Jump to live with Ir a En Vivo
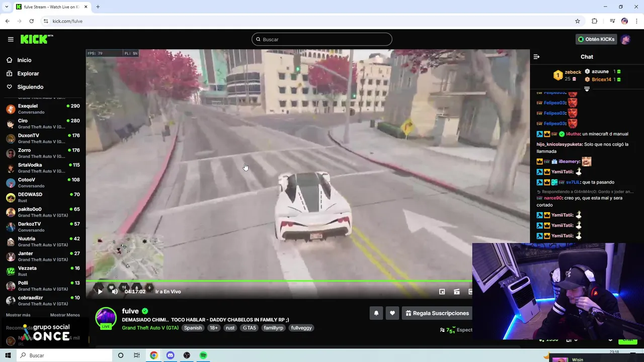644x362 pixels. pyautogui.click(x=168, y=292)
